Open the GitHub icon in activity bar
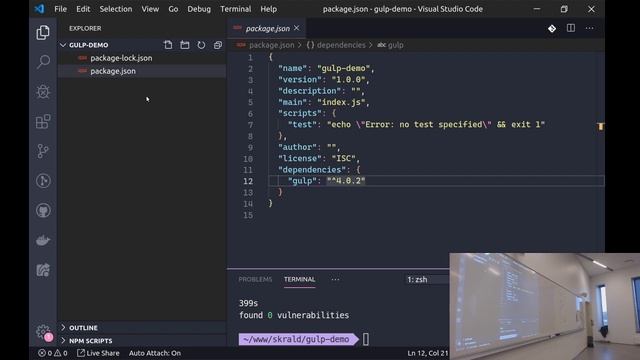This screenshot has height=360, width=640. point(43,211)
